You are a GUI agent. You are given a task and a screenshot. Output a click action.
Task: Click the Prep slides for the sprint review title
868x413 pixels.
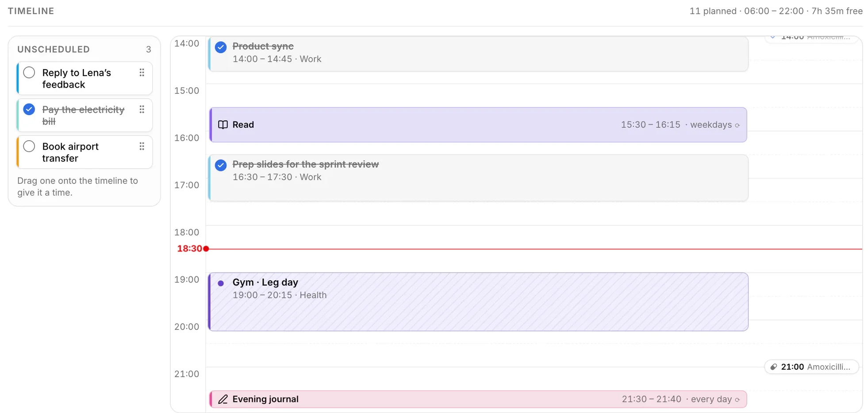click(x=306, y=164)
